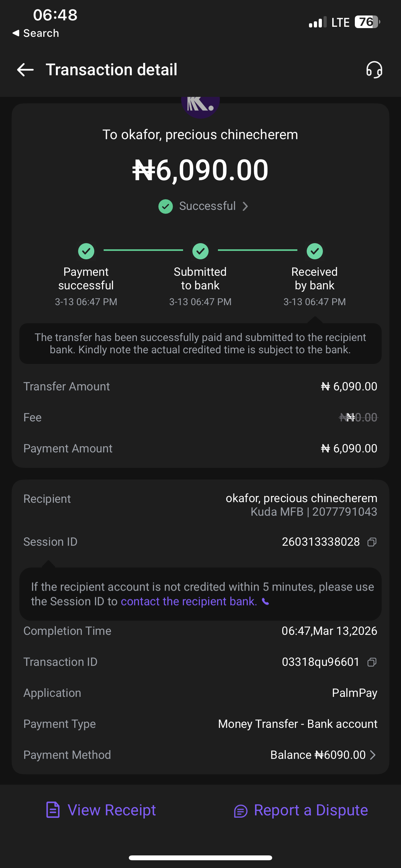Tap the green Successful status checkmark

click(x=165, y=206)
